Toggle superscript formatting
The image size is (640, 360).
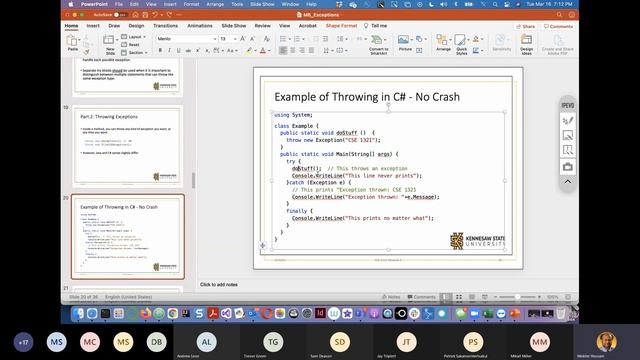(x=198, y=50)
